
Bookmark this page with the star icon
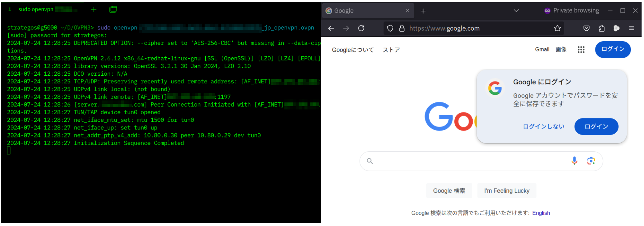[x=557, y=28]
